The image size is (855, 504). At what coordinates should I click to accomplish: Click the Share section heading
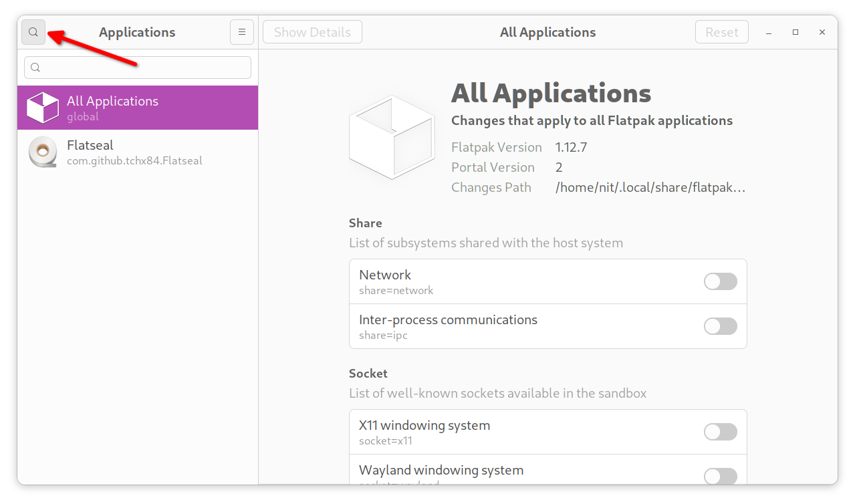click(x=366, y=223)
